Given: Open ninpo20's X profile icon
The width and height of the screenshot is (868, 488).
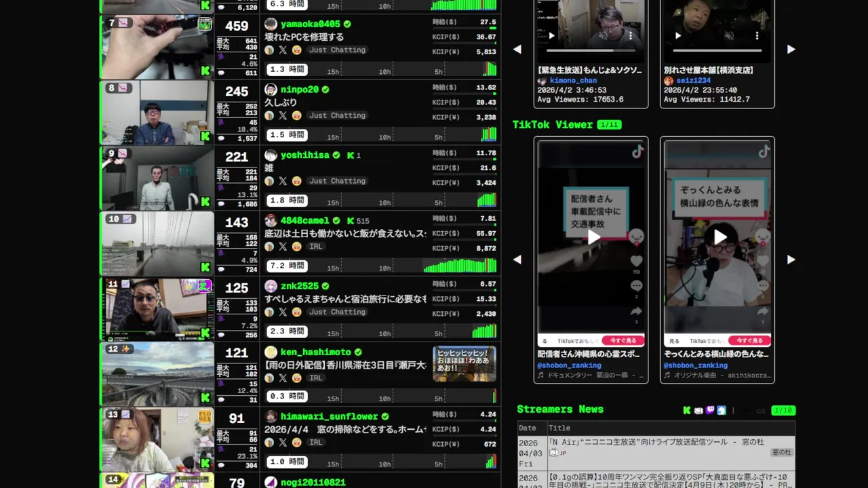Looking at the screenshot, I should [x=283, y=116].
